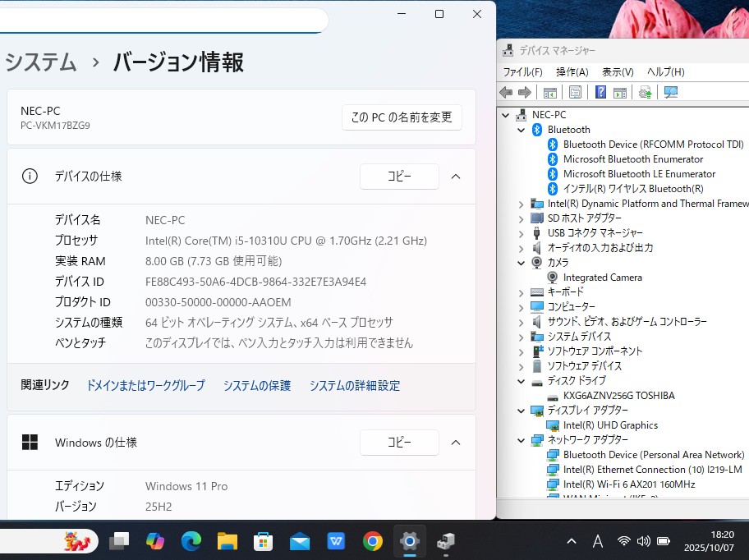This screenshot has height=560, width=749.
Task: Open Microsoft Store from the taskbar
Action: point(264,541)
